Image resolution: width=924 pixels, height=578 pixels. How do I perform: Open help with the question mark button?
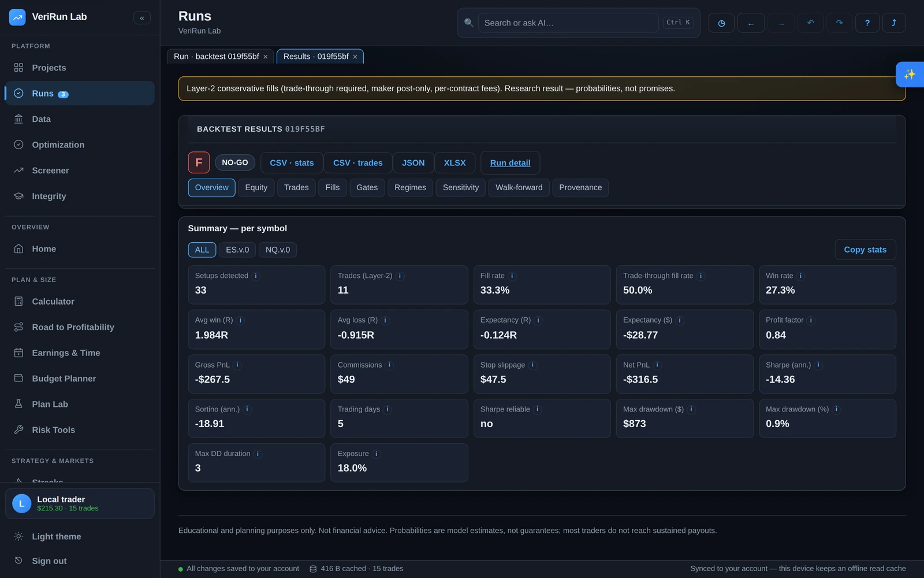(x=867, y=23)
